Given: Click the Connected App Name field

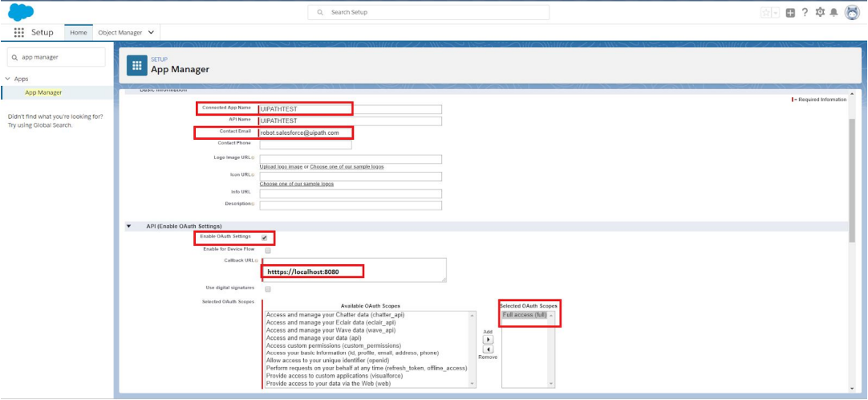Looking at the screenshot, I should [351, 109].
